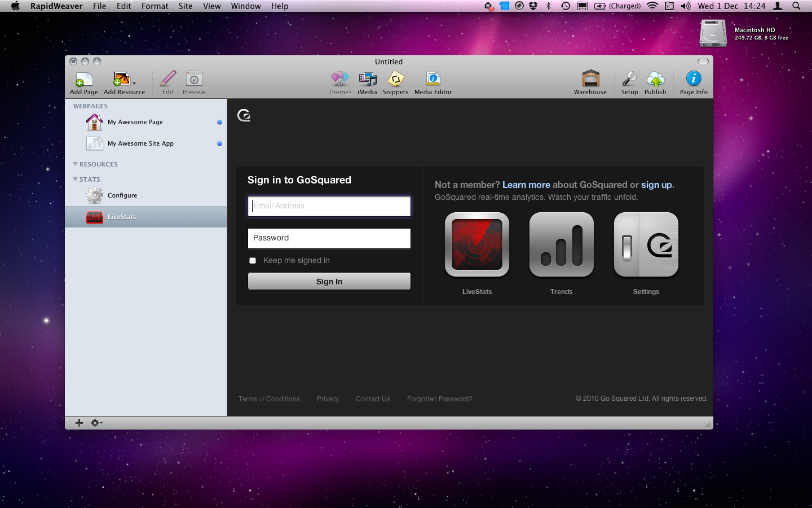Open site Setup wrench icon
Image resolution: width=812 pixels, height=508 pixels.
coord(629,79)
